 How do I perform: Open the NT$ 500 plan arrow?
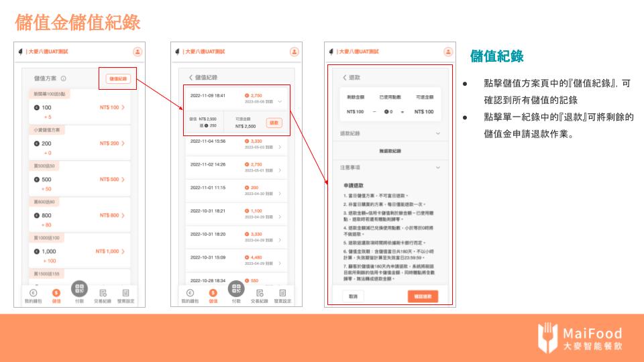pyautogui.click(x=123, y=180)
